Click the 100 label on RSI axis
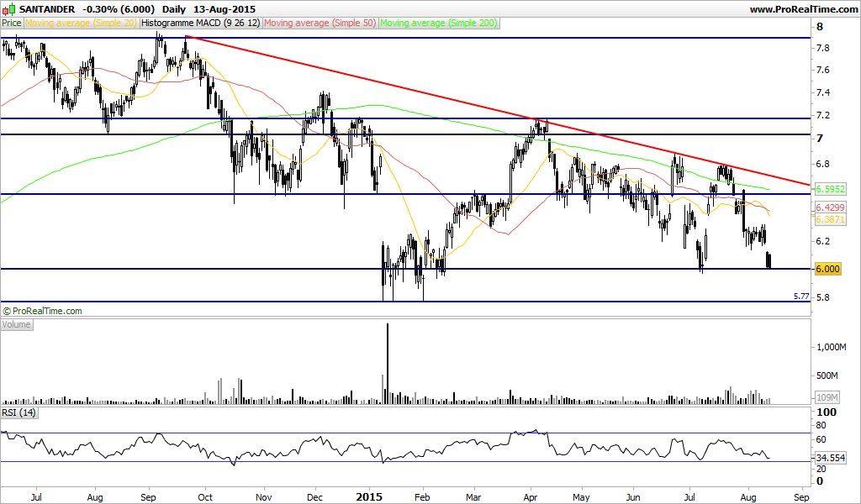The image size is (861, 504). point(827,412)
